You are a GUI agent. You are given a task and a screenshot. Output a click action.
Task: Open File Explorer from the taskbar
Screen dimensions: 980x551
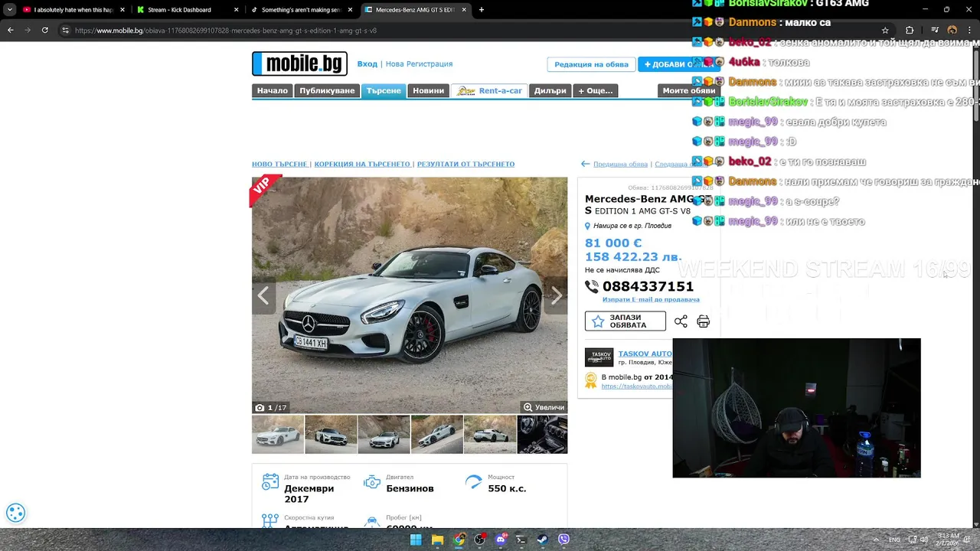click(437, 540)
